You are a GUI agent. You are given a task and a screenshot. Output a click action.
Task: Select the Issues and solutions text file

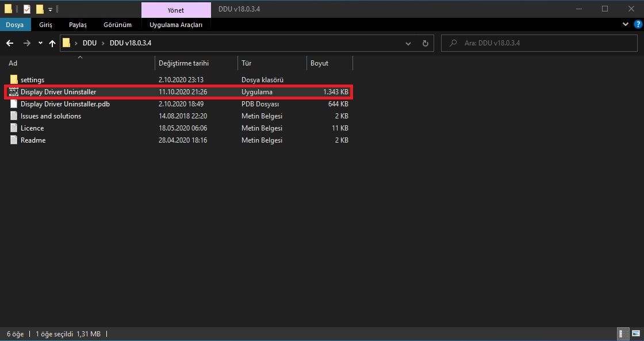[51, 116]
